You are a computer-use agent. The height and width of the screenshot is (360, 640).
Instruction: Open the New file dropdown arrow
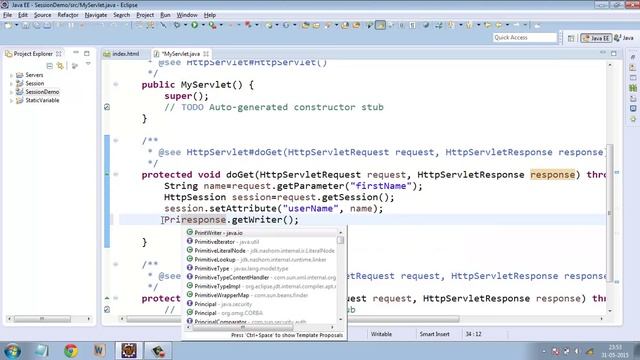click(x=17, y=25)
